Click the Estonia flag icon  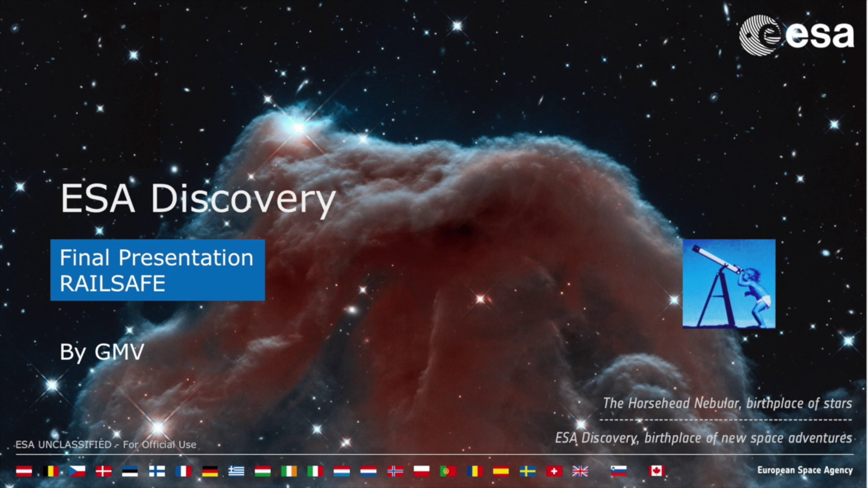(130, 471)
